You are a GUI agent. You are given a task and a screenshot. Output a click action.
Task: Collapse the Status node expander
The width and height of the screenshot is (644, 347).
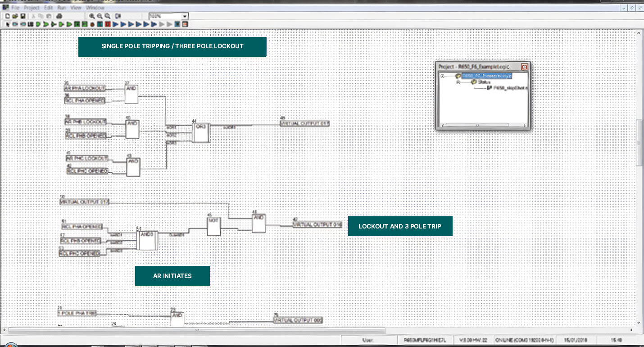pos(458,82)
